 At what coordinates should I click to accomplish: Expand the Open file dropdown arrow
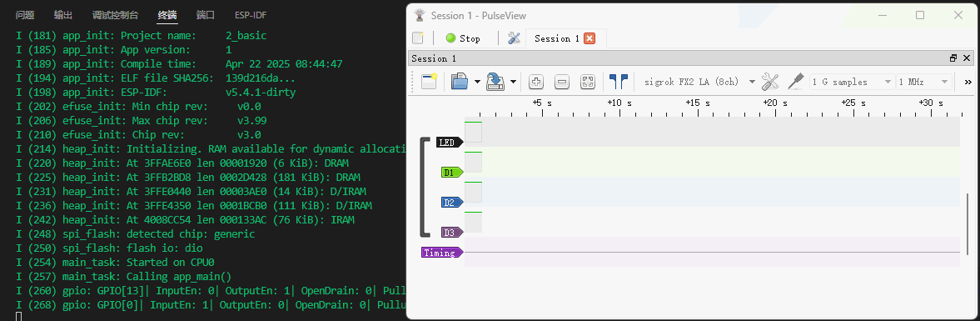pos(477,82)
